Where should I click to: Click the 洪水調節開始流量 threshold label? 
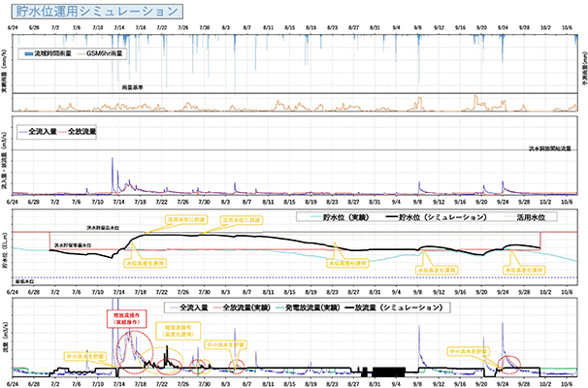tap(550, 148)
